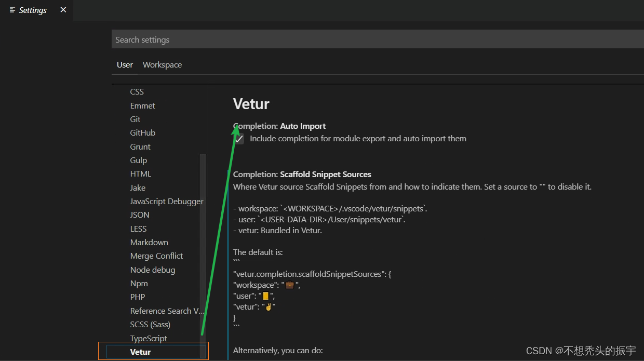
Task: Select JavaScript Debugger settings entry
Action: click(167, 201)
